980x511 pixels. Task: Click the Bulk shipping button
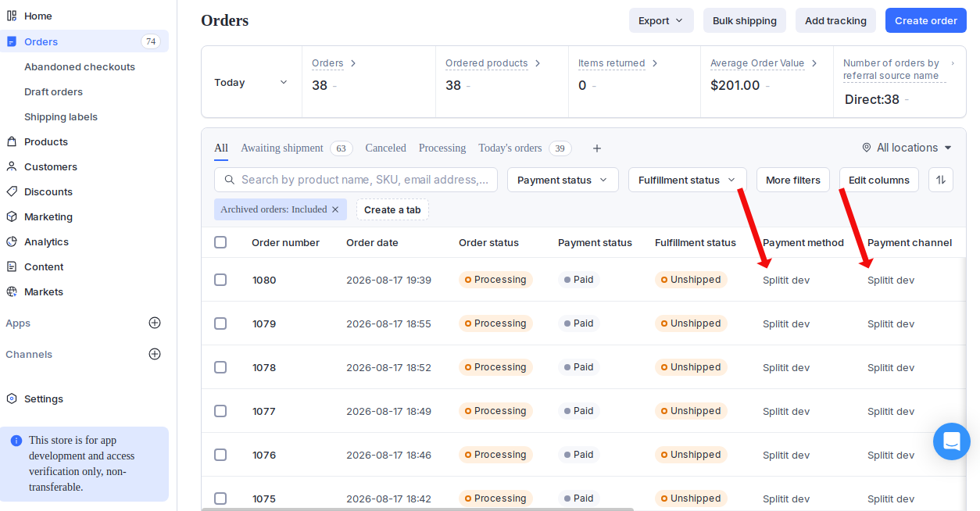[745, 20]
